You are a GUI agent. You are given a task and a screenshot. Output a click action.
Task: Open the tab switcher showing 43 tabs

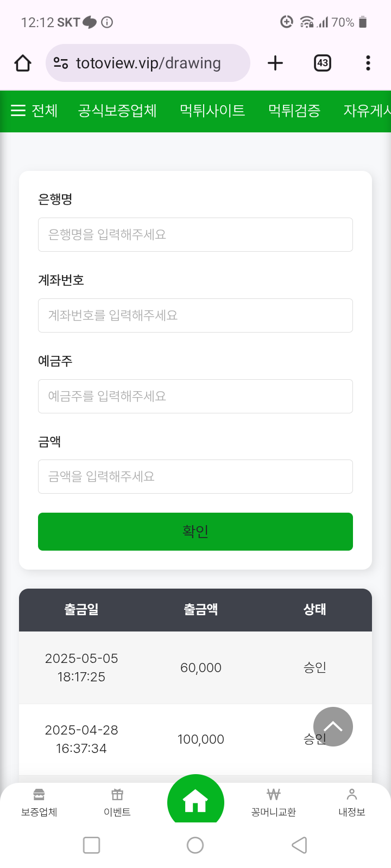pos(323,63)
